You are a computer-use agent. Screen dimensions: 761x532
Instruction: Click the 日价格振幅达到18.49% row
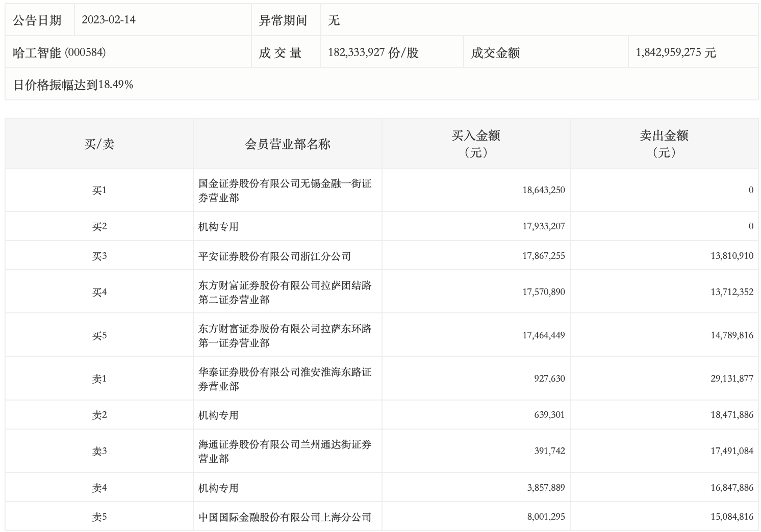(73, 85)
